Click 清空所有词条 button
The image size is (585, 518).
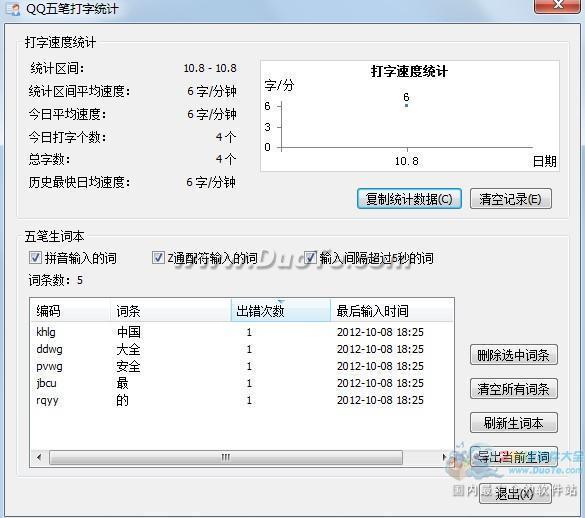click(x=513, y=389)
